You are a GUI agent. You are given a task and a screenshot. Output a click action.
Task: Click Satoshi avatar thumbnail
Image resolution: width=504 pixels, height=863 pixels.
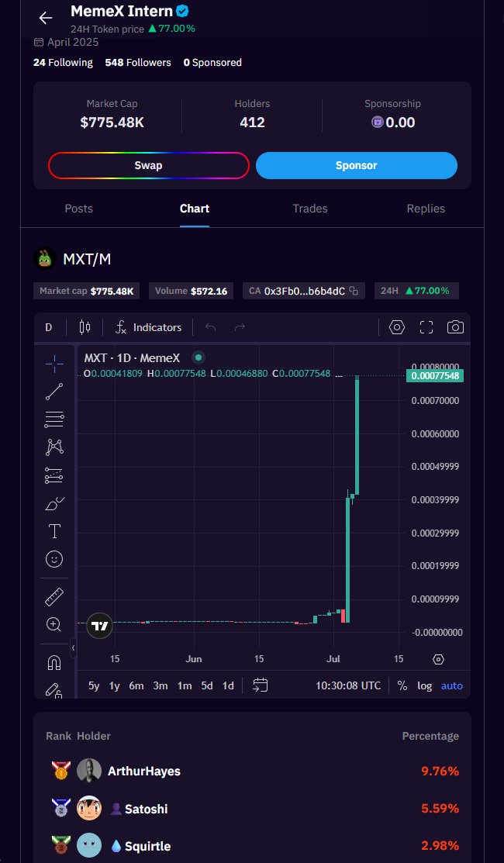[x=89, y=808]
